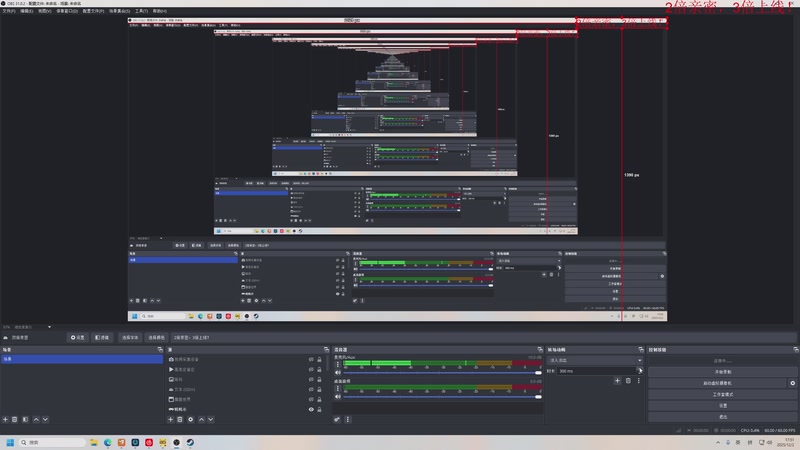Image resolution: width=800 pixels, height=450 pixels.
Task: Toggle lock on Text (GDI+) source
Action: [319, 389]
